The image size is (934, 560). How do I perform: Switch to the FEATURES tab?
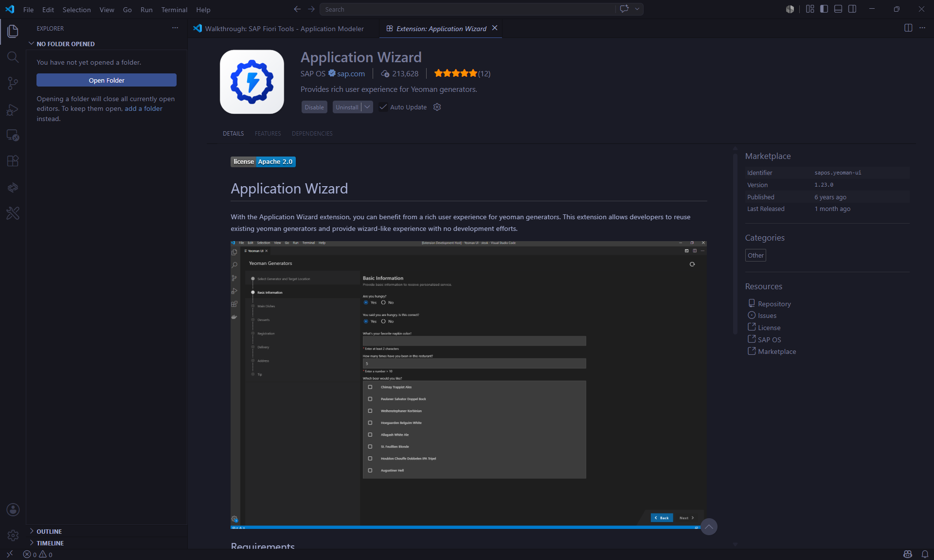268,133
